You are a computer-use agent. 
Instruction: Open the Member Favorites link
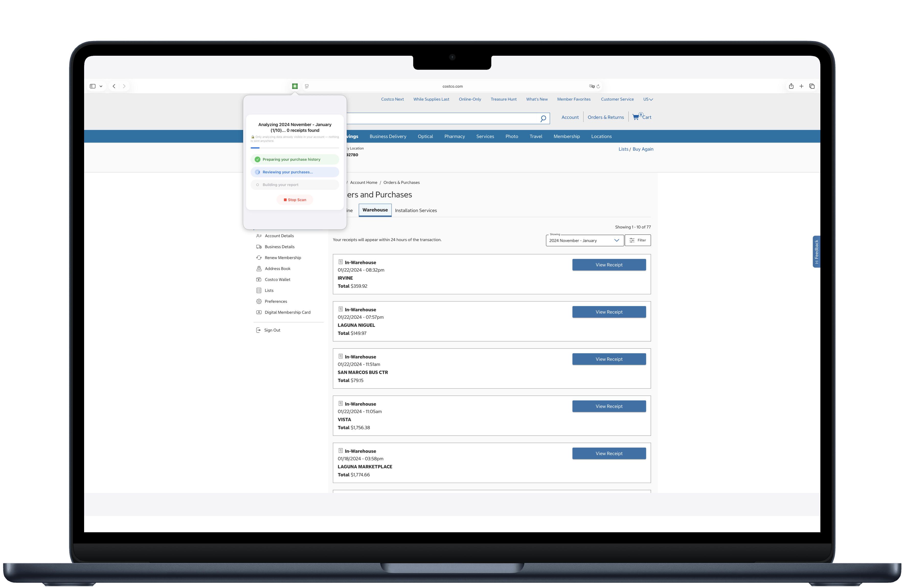tap(574, 99)
